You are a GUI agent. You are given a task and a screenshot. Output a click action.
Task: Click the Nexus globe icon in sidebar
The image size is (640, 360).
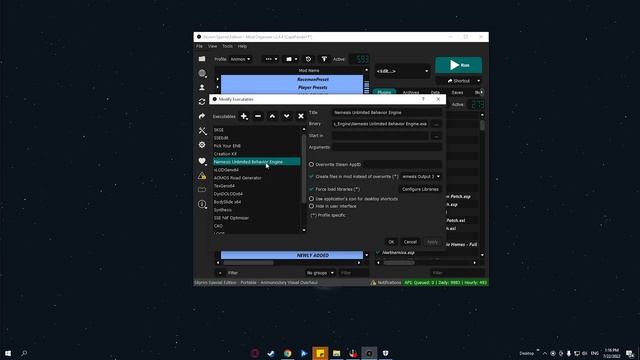pos(202,73)
